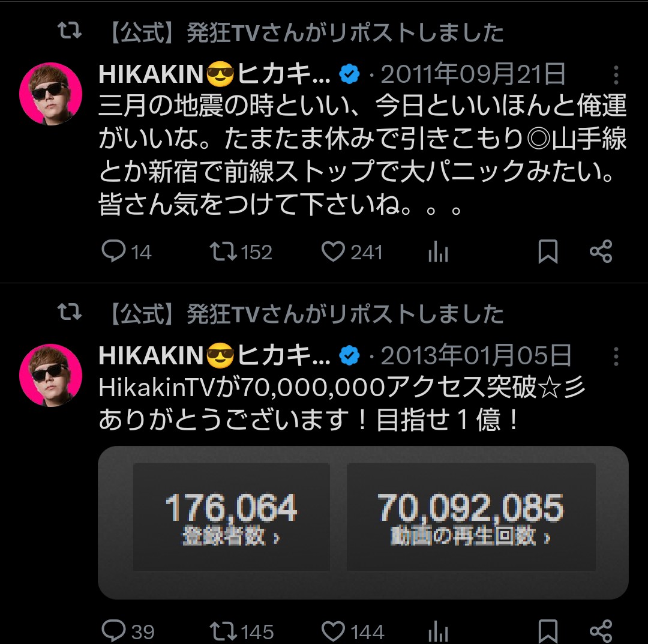View analytics of the 2011 tweet
648x644 pixels.
pyautogui.click(x=439, y=253)
